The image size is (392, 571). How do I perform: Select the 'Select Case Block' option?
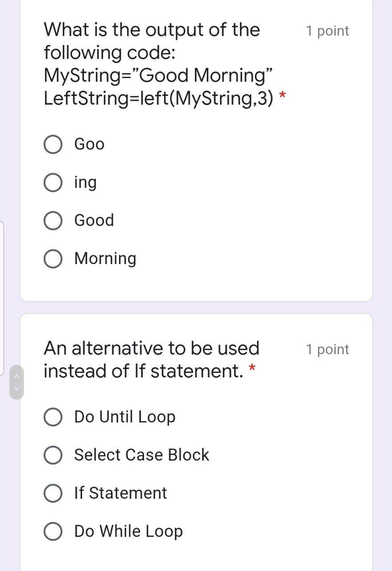tap(53, 455)
